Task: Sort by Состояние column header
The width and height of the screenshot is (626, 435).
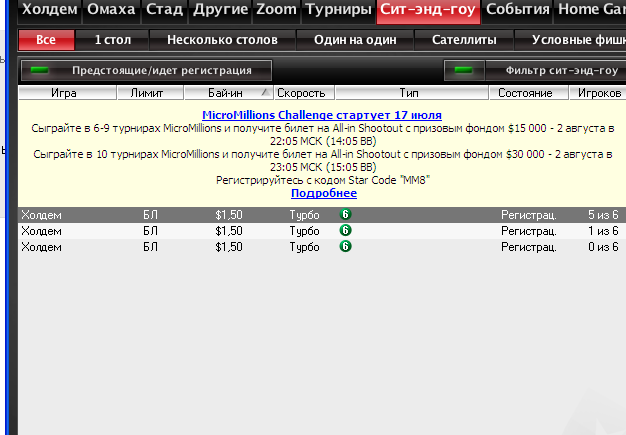Action: 529,93
